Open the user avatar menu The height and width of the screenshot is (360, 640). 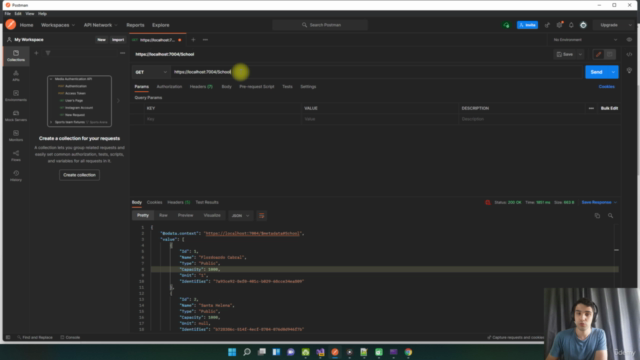coord(583,25)
